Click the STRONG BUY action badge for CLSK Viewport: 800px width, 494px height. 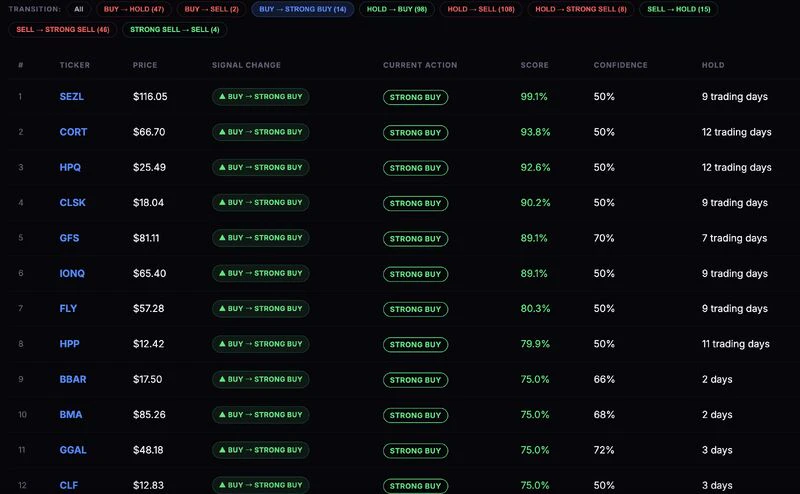point(415,203)
